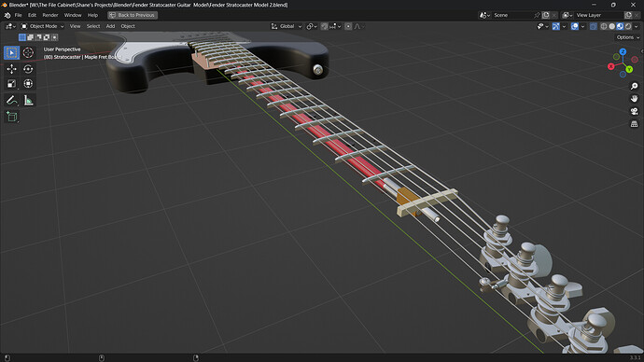The height and width of the screenshot is (362, 644).
Task: Pick the Transform tool
Action: (x=28, y=84)
